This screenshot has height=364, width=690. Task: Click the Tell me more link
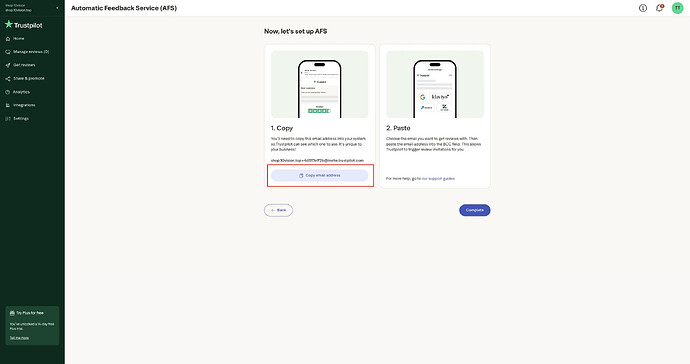click(19, 338)
